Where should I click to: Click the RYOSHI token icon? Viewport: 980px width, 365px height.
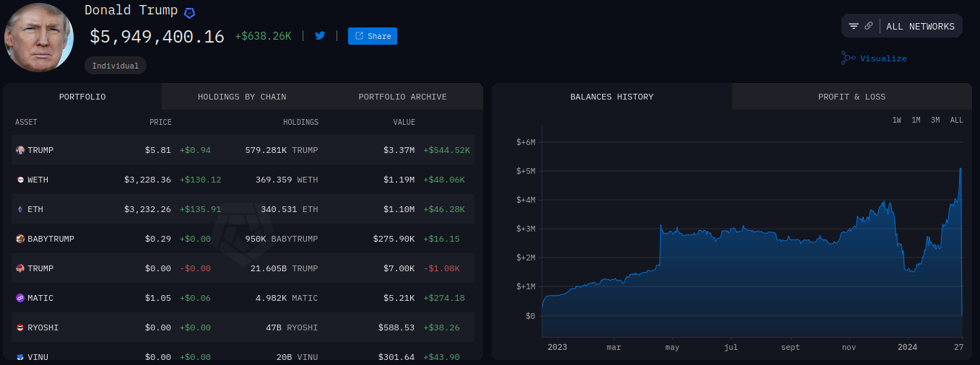(20, 327)
